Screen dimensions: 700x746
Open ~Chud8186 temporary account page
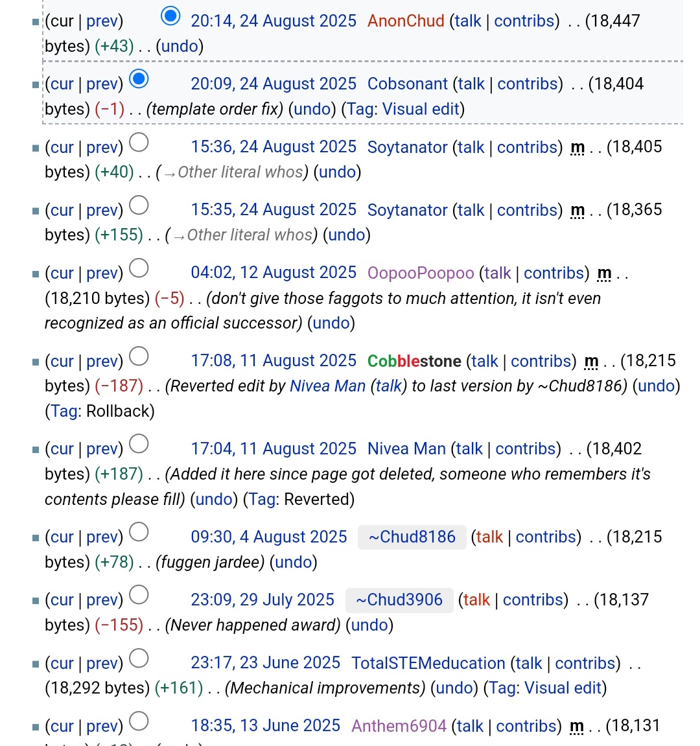412,537
